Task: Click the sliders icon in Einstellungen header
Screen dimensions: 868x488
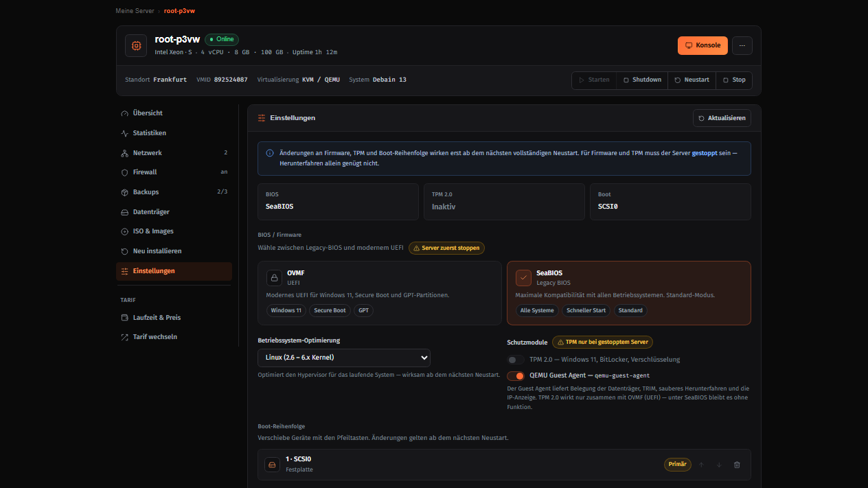Action: [x=262, y=118]
